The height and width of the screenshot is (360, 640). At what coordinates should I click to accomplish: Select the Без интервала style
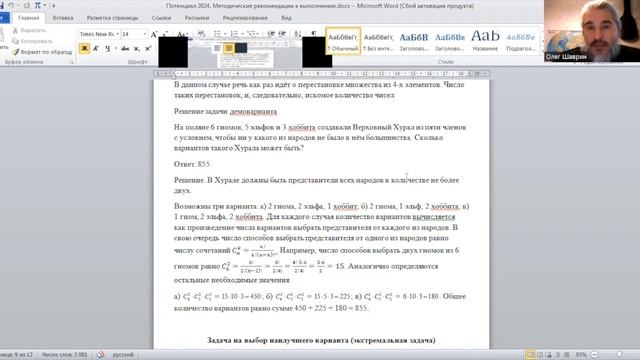(x=378, y=41)
